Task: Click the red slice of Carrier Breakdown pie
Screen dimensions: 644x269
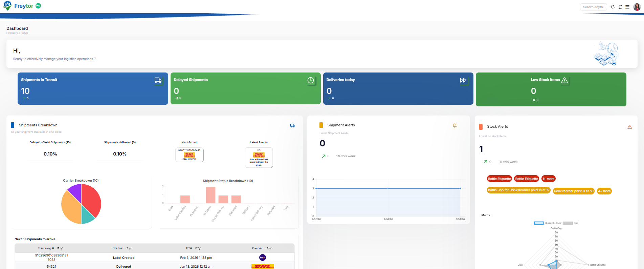Action: pyautogui.click(x=91, y=200)
